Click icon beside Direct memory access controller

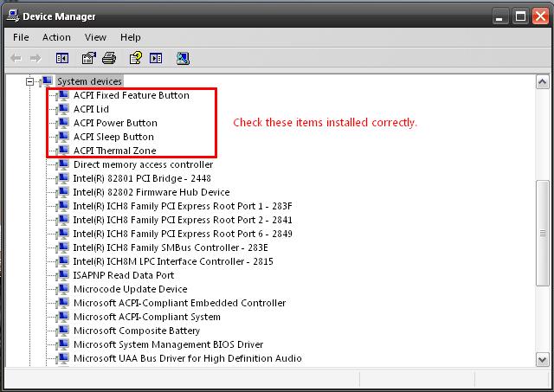[63, 164]
